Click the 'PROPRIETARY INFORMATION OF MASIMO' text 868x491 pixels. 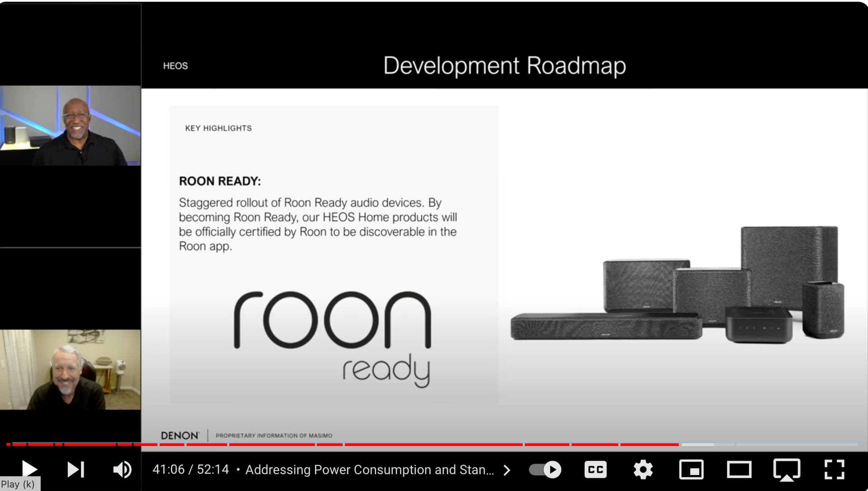274,435
